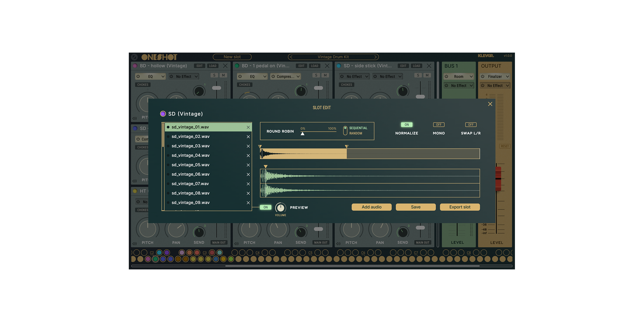Click the Add audio button
Image resolution: width=644 pixels, height=322 pixels.
click(x=371, y=207)
